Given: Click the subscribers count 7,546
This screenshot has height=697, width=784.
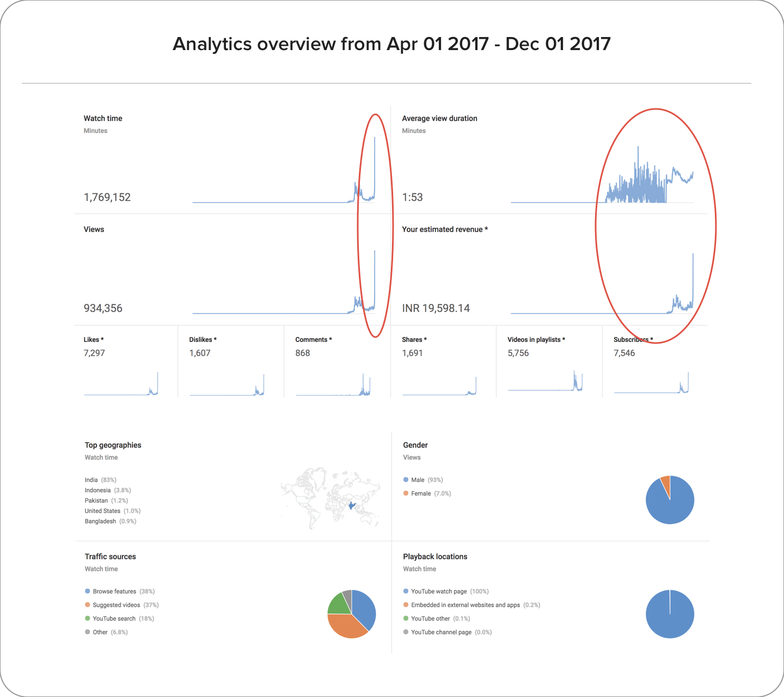Looking at the screenshot, I should click(x=624, y=353).
